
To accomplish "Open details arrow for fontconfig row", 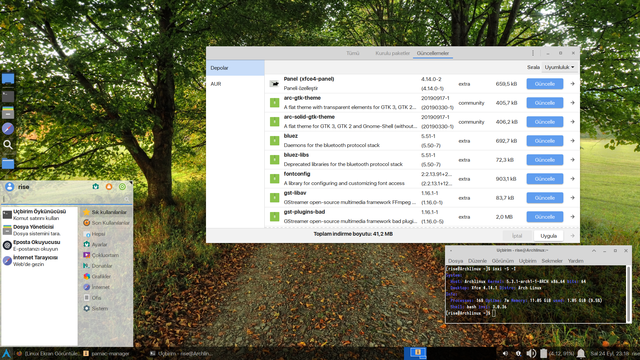I will (x=572, y=179).
